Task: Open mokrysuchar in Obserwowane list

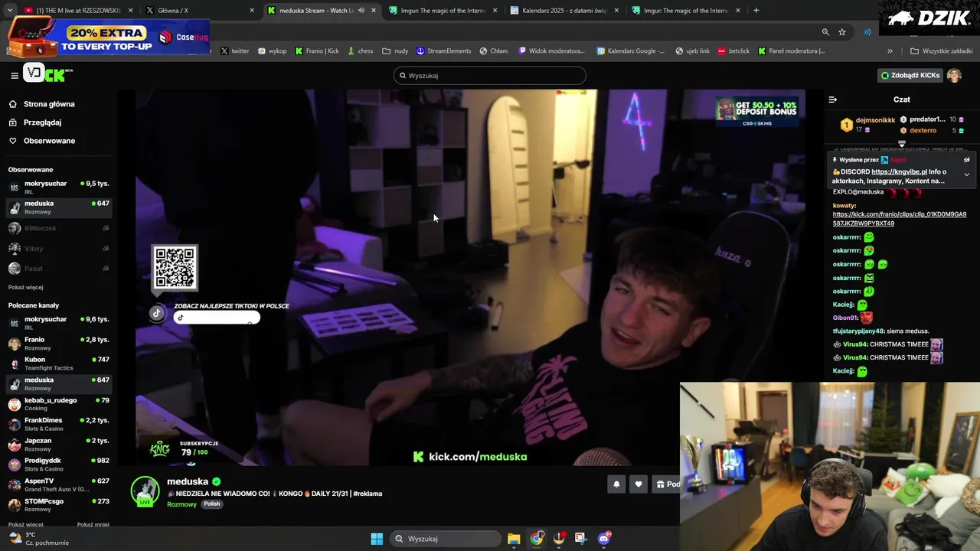Action: click(x=58, y=187)
